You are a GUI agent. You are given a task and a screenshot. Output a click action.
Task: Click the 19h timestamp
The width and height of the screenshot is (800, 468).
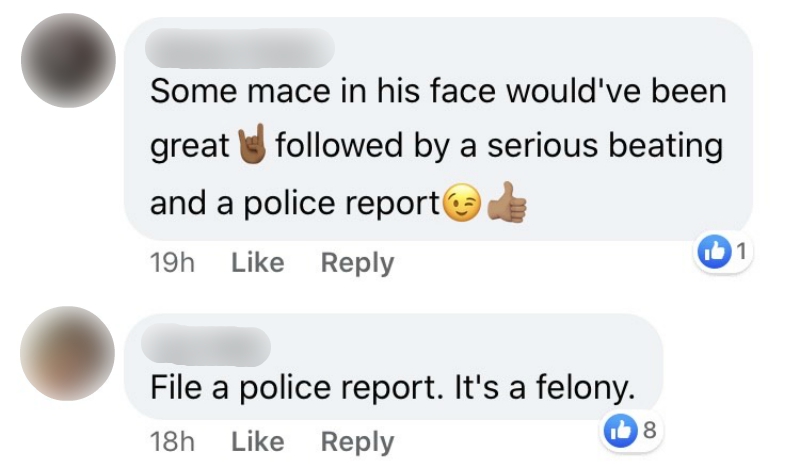[172, 263]
